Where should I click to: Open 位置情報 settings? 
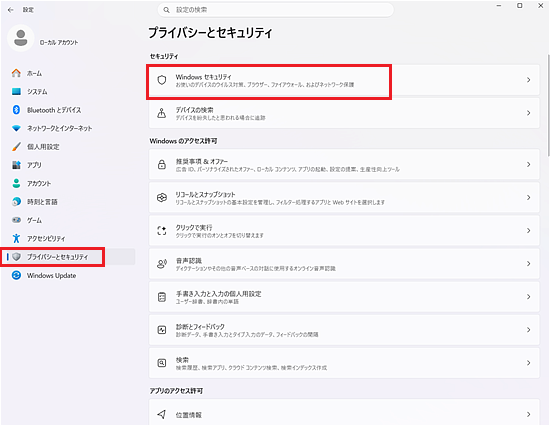coord(344,413)
